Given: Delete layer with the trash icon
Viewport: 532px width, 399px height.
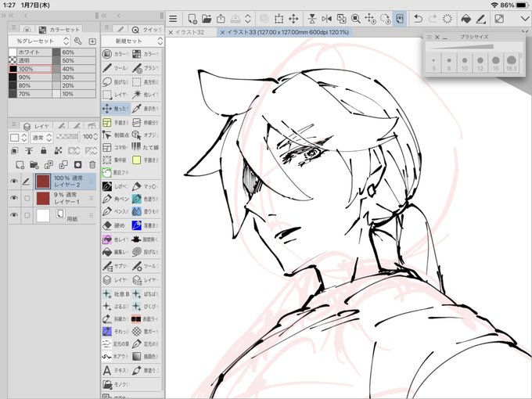Looking at the screenshot, I should click(92, 165).
